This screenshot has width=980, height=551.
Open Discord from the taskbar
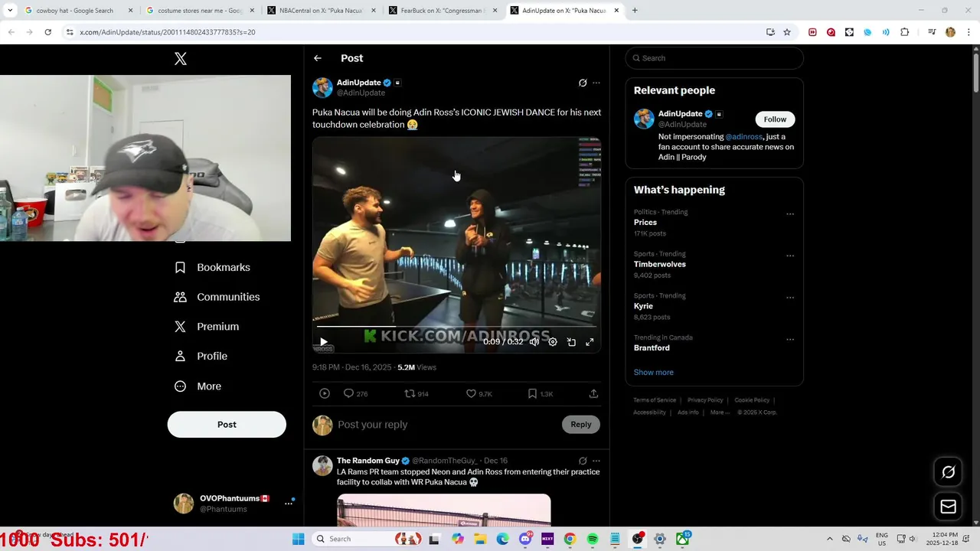[525, 539]
